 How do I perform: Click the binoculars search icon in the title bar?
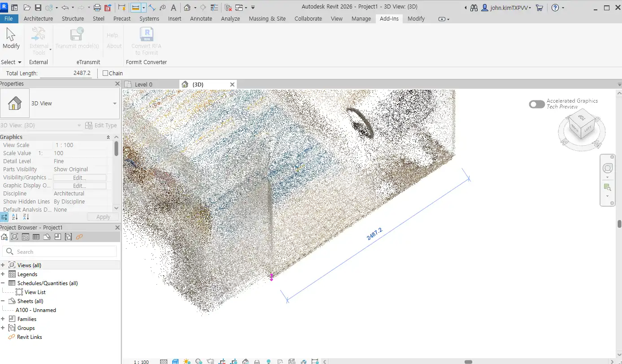(x=474, y=8)
